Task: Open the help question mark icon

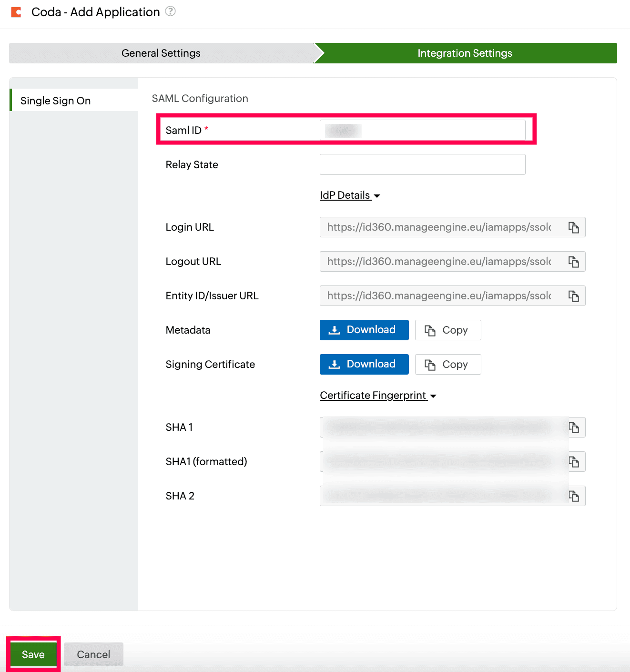Action: coord(170,11)
